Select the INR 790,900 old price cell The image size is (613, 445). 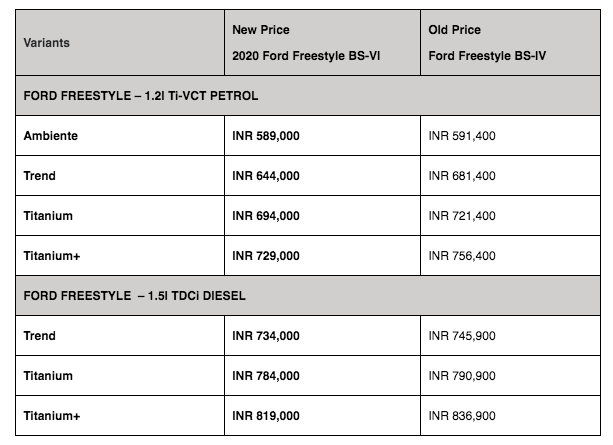click(x=461, y=376)
